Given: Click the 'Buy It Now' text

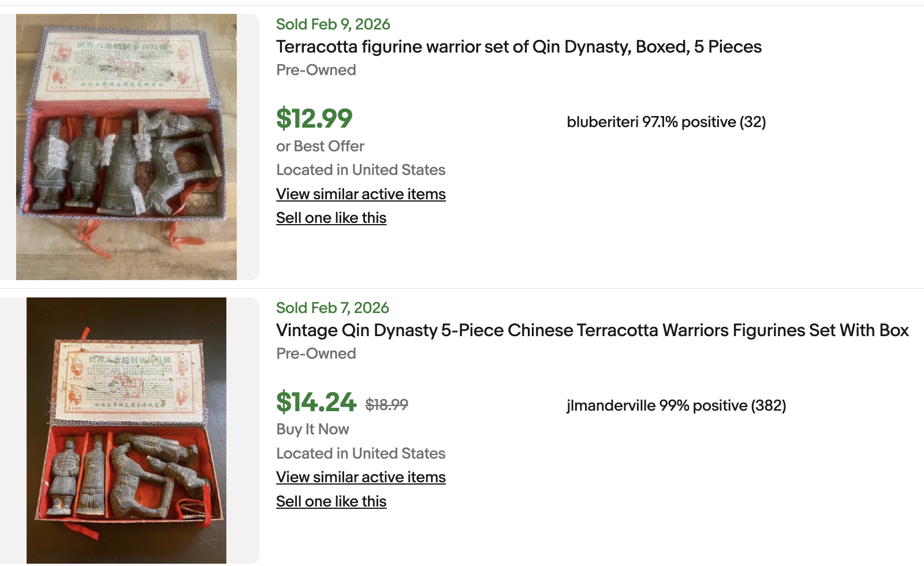Looking at the screenshot, I should (x=312, y=429).
